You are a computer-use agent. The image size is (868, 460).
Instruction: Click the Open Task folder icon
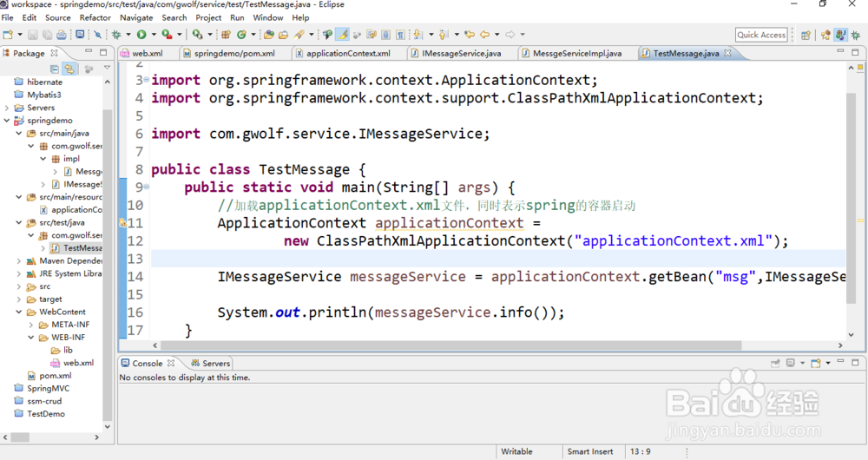[x=284, y=35]
